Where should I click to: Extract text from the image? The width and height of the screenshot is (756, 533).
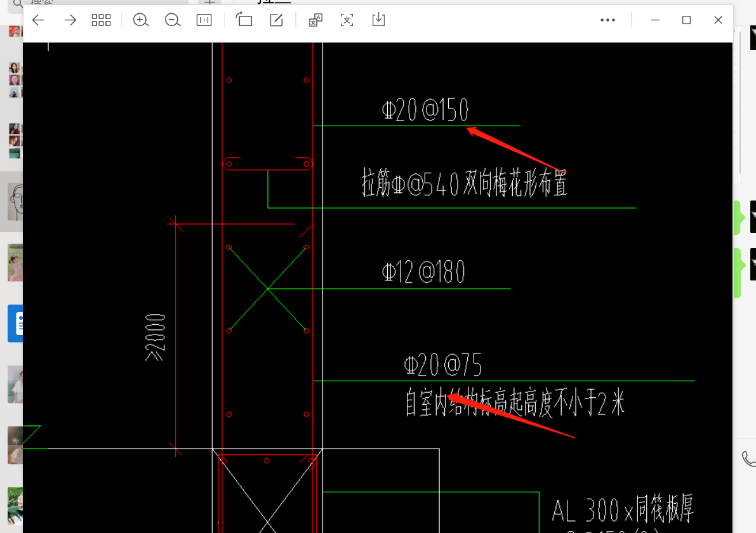347,20
